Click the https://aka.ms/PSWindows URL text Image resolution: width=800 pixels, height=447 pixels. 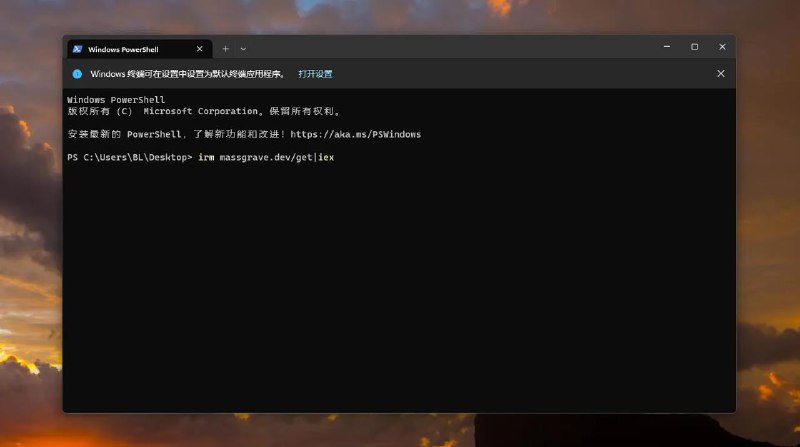[356, 134]
